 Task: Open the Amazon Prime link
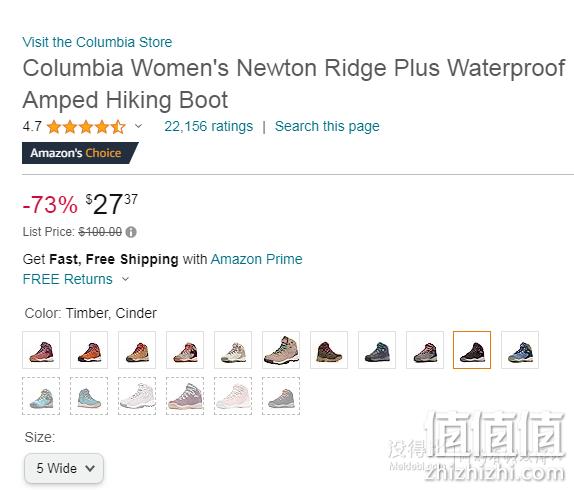(257, 259)
